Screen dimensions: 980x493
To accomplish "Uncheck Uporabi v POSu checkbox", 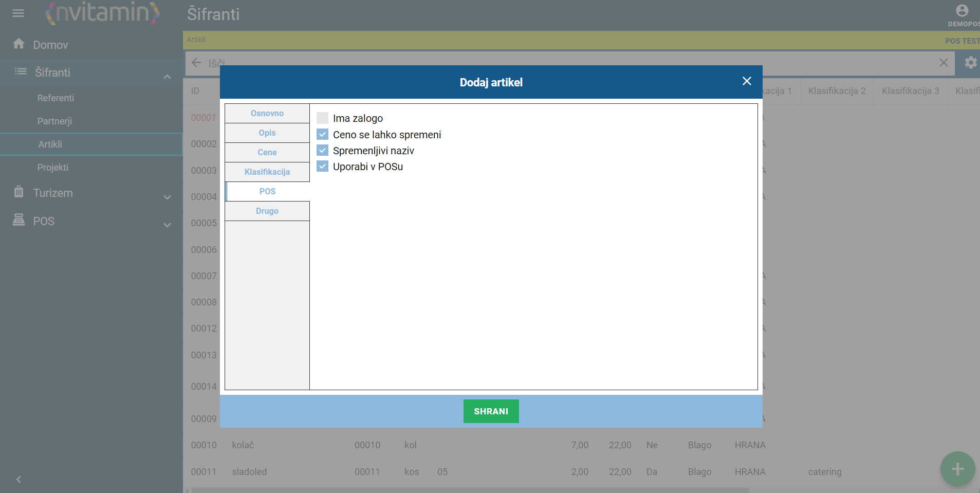I will click(322, 167).
